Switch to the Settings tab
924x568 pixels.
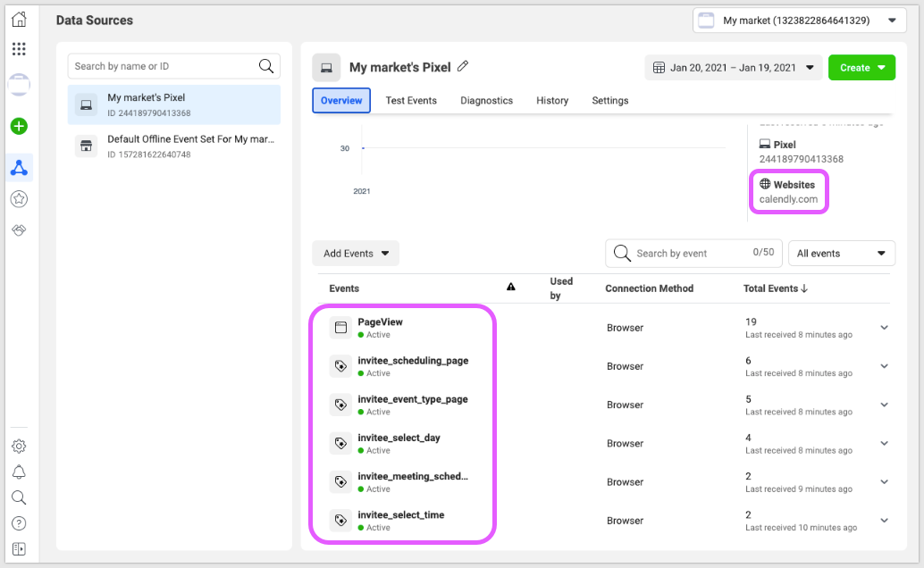610,100
